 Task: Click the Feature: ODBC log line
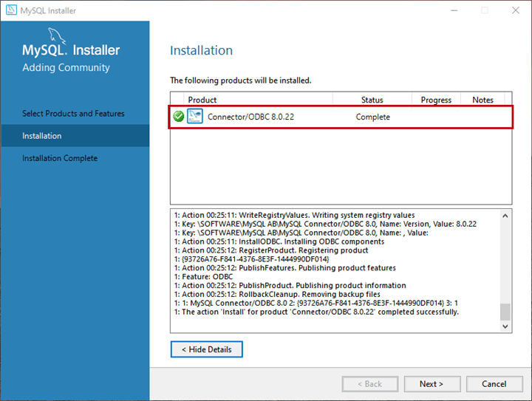pyautogui.click(x=204, y=277)
